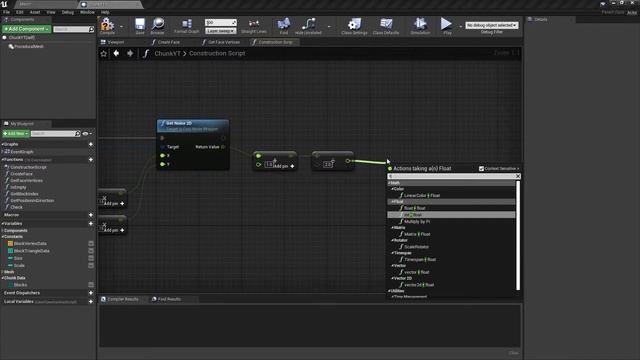The width and height of the screenshot is (640, 360).
Task: Open the Debug menu
Action: click(68, 12)
